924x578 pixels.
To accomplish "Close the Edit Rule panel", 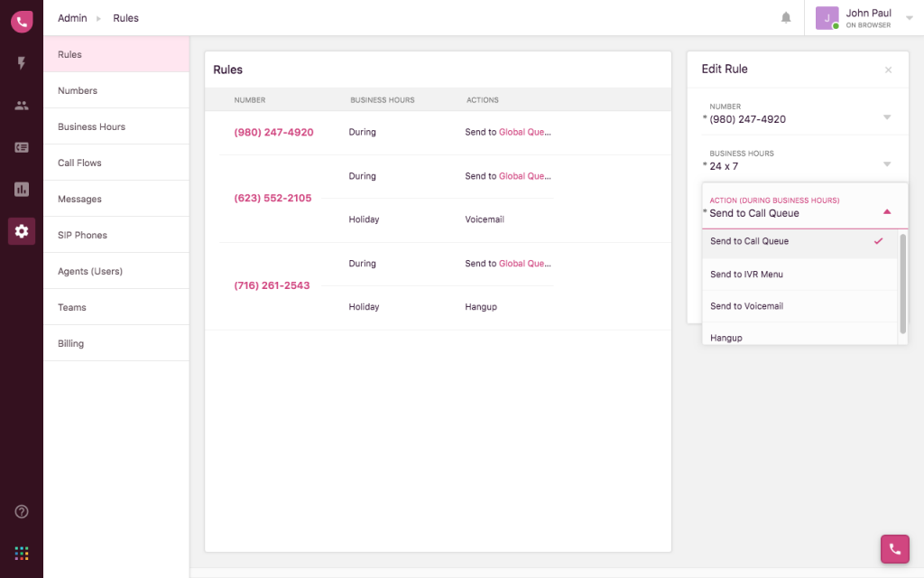I will click(x=888, y=70).
